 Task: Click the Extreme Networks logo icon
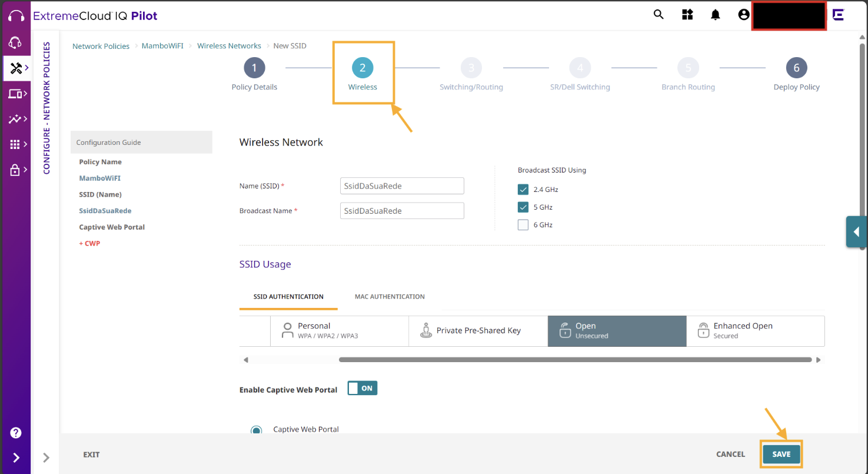pos(838,15)
